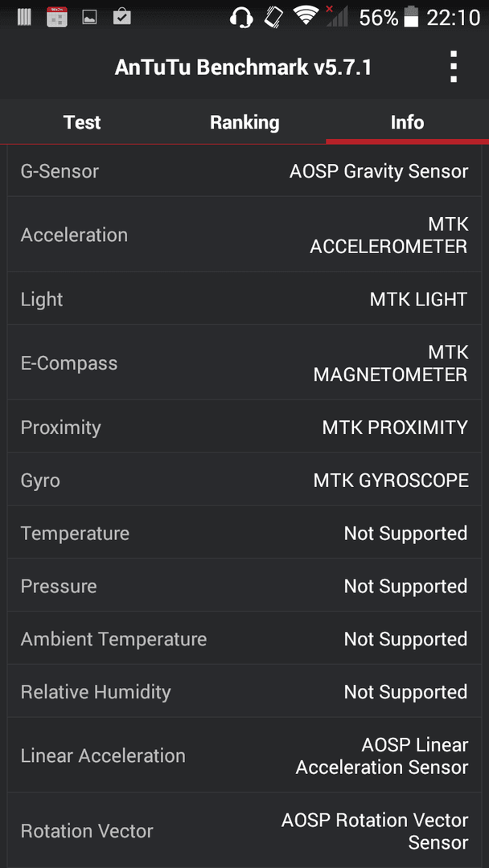Select the Gyro MTK Gyroscope row
This screenshot has width=489, height=868.
click(x=244, y=480)
